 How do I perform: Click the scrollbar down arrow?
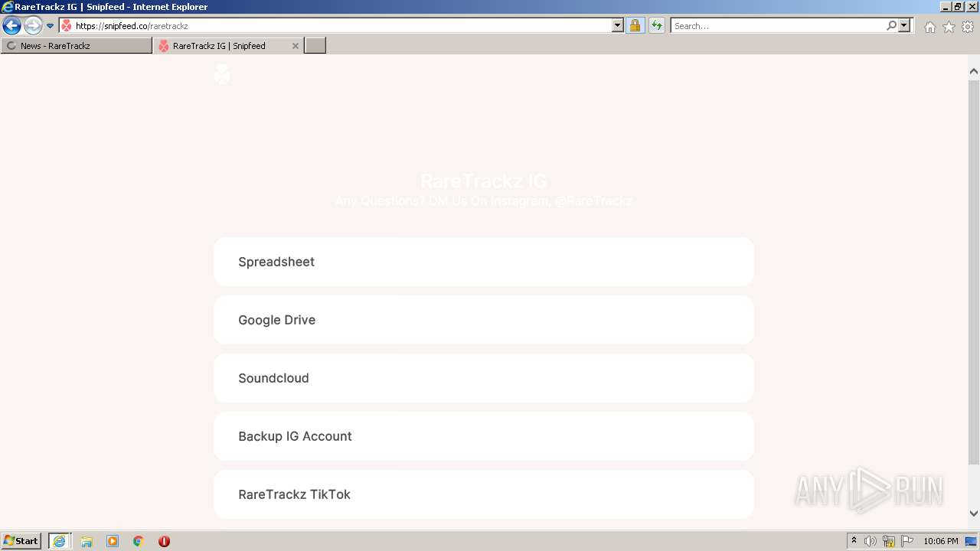pos(974,514)
